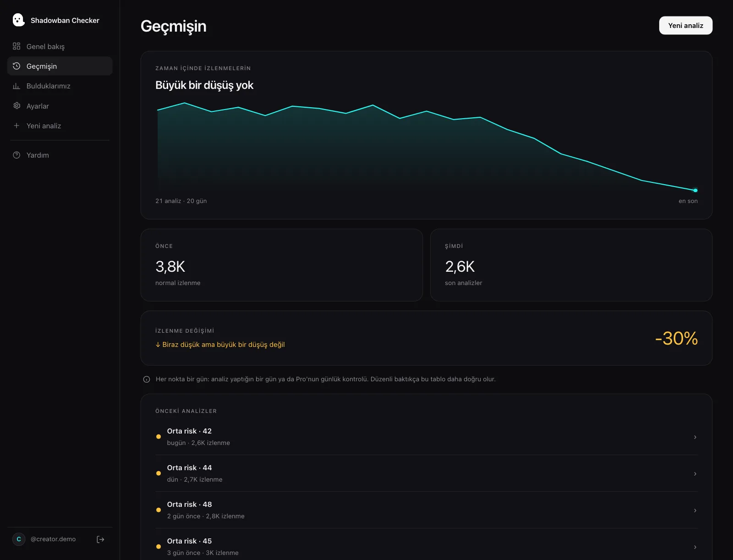Image resolution: width=733 pixels, height=560 pixels.
Task: Click the Orta risk · 44 title
Action: (x=189, y=468)
